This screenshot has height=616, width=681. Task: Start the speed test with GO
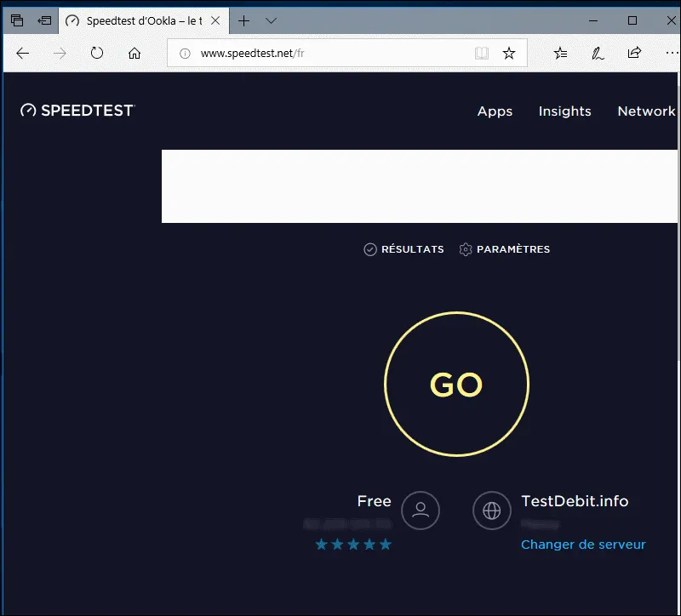click(456, 385)
